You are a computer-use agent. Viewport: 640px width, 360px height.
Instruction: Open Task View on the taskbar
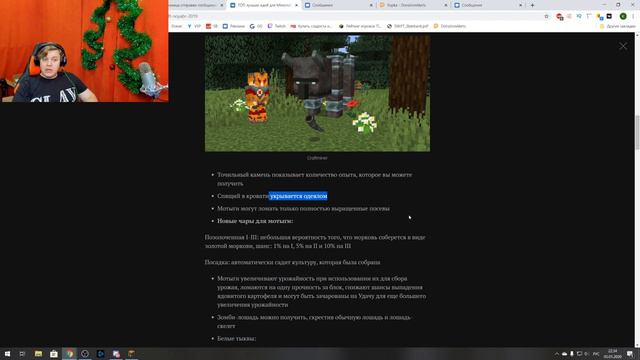coord(22,354)
